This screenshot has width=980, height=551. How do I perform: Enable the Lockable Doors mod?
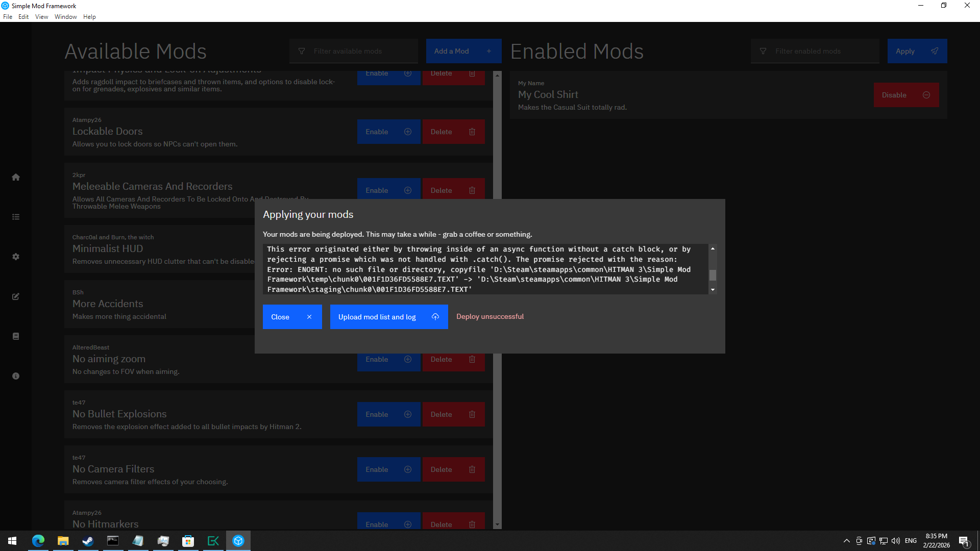pos(388,132)
